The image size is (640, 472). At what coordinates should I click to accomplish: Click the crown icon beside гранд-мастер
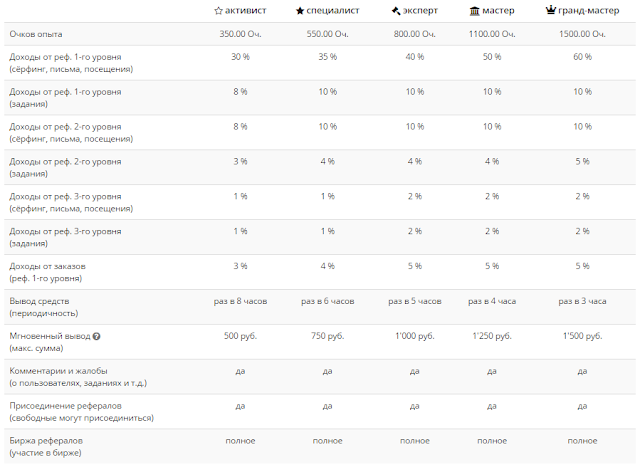pos(551,10)
